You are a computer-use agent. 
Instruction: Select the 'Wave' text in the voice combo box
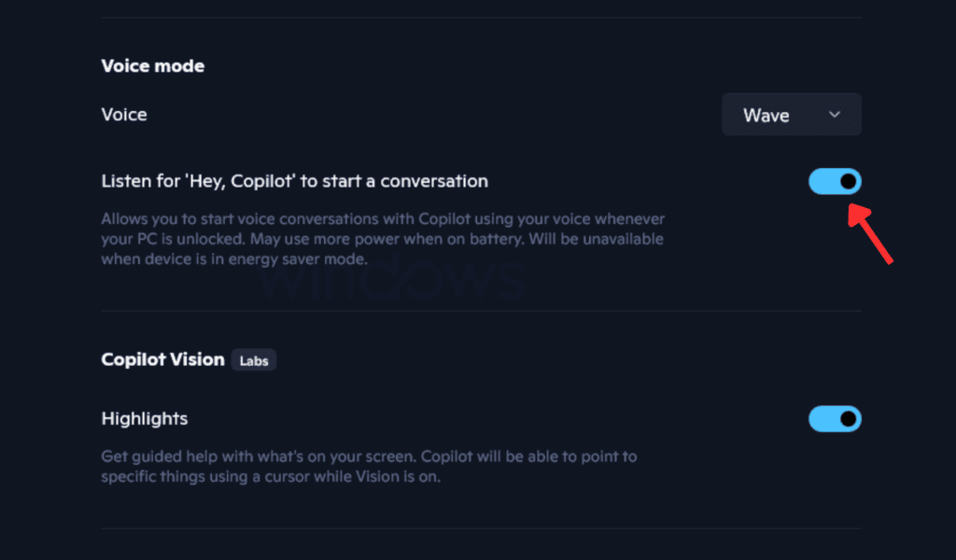click(766, 116)
